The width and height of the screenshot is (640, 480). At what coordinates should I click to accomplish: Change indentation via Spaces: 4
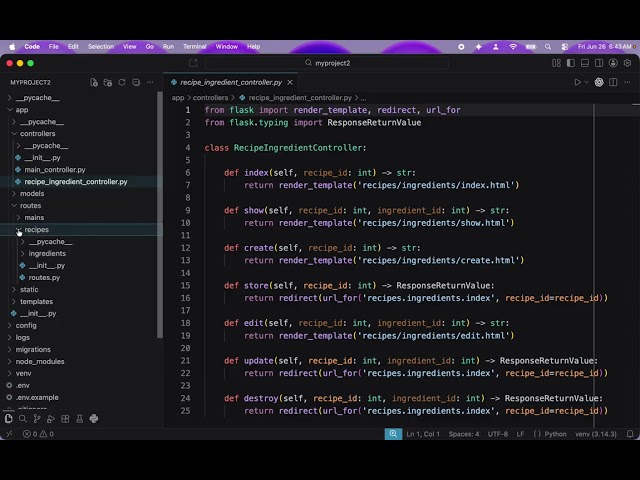(x=464, y=434)
